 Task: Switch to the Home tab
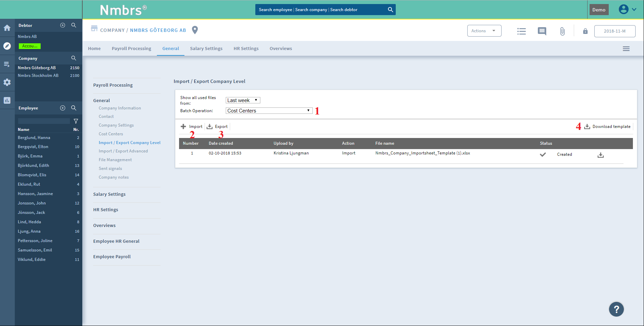[94, 48]
